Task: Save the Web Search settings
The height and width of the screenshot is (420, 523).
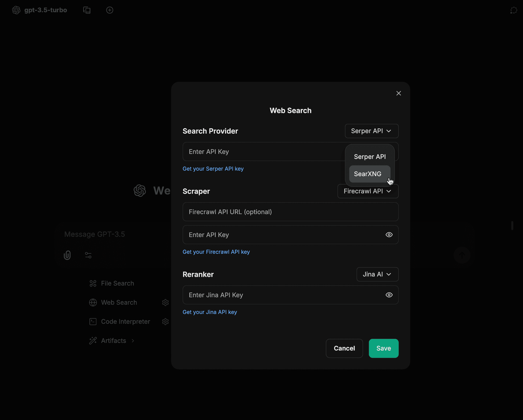Action: pyautogui.click(x=384, y=348)
